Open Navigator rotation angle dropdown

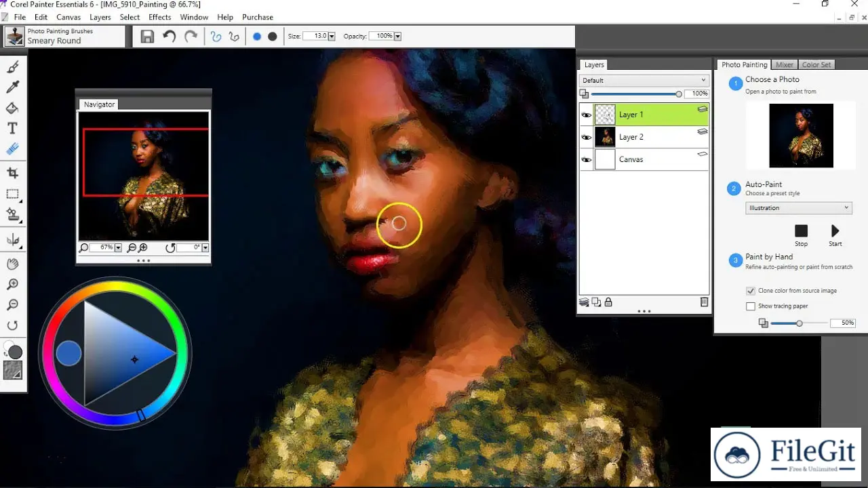coord(205,248)
